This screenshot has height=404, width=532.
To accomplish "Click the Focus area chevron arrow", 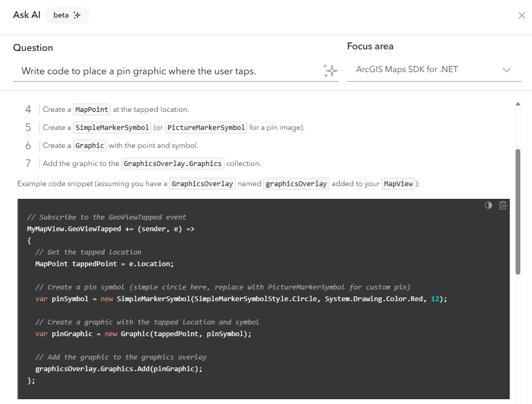I will click(506, 70).
